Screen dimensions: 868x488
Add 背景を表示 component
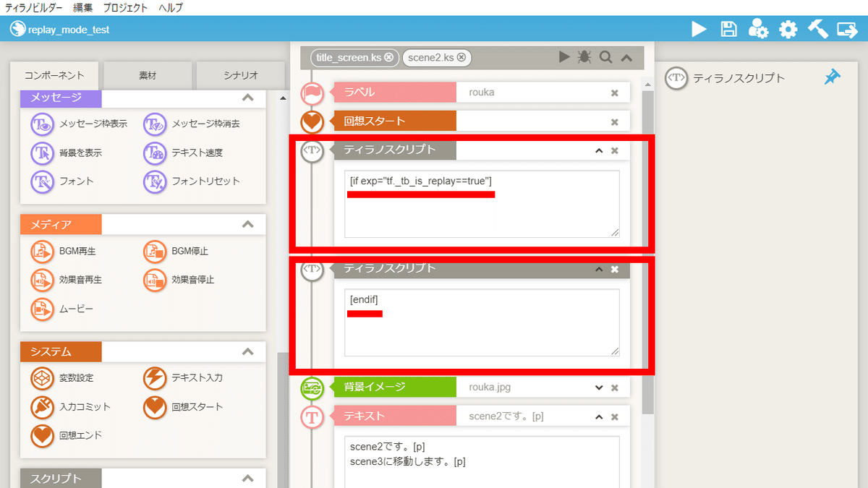pos(67,153)
